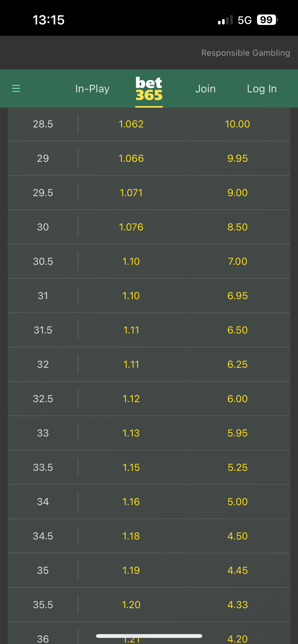The image size is (298, 644).
Task: Choose 1.071 odds in the 29.5 row
Action: (x=131, y=193)
